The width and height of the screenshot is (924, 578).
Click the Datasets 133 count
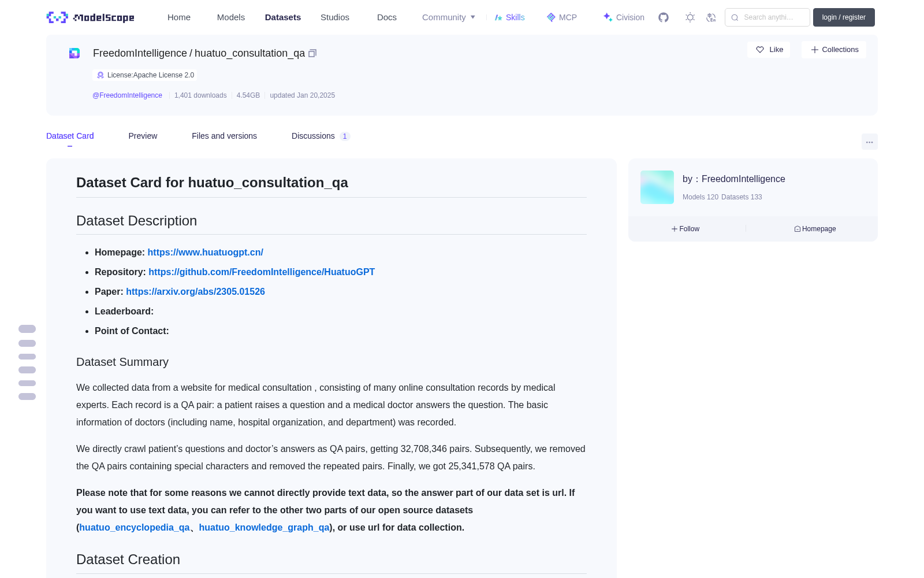pos(742,197)
